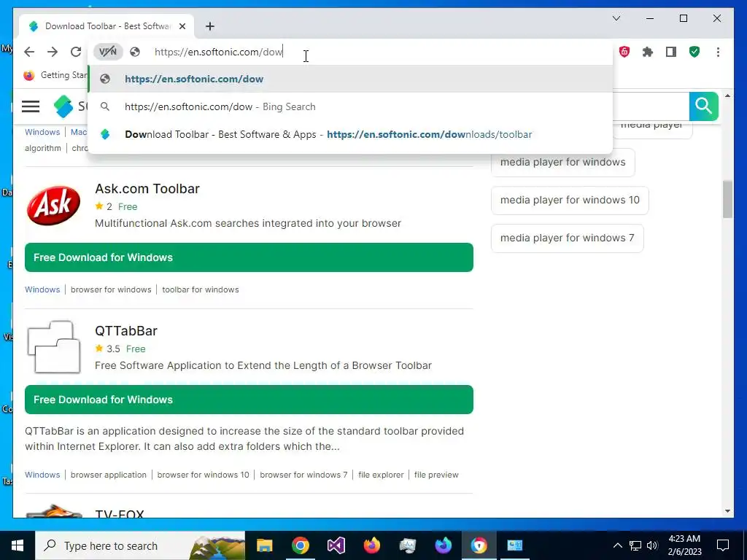Screen dimensions: 747x560
Task: Click the active shield browser taskbar icon
Action: [x=479, y=545]
